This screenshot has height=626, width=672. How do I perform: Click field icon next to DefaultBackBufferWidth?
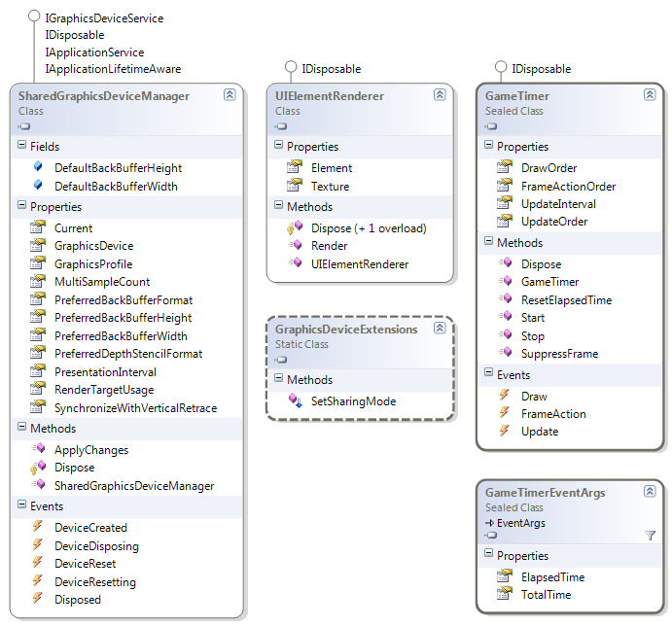[38, 185]
